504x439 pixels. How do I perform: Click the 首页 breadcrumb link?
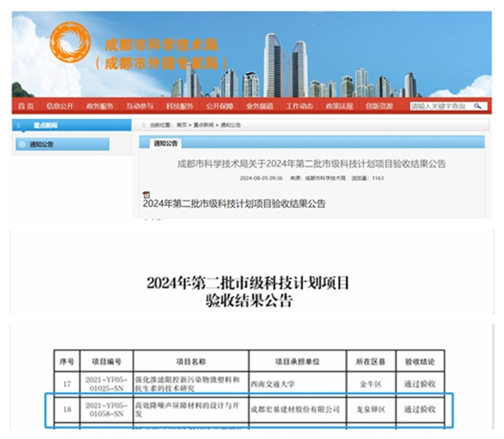coord(182,125)
